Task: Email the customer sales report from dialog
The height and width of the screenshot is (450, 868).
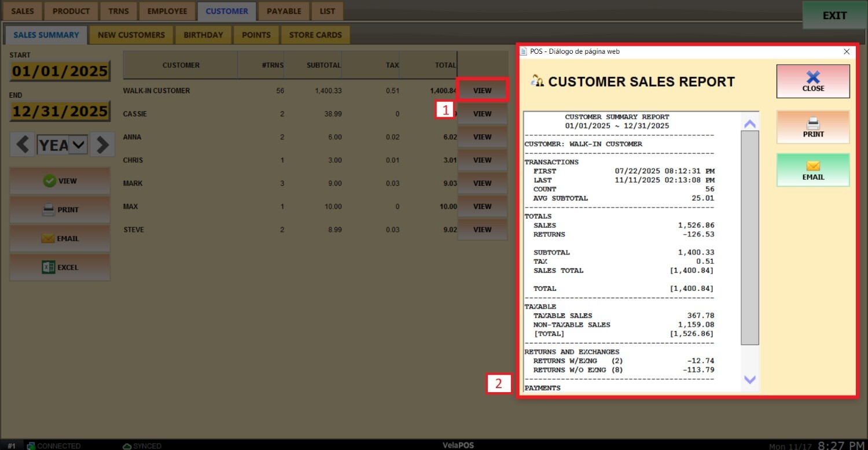Action: pyautogui.click(x=812, y=170)
